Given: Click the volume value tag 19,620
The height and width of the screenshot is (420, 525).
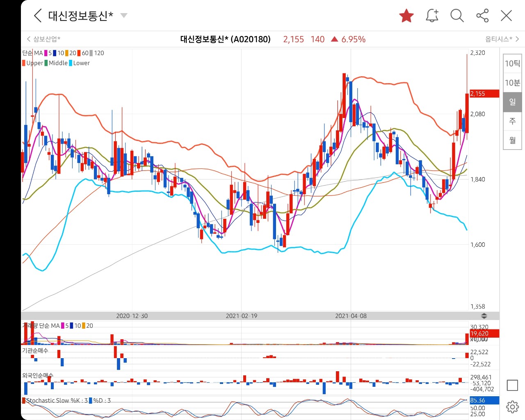Looking at the screenshot, I should click(484, 334).
